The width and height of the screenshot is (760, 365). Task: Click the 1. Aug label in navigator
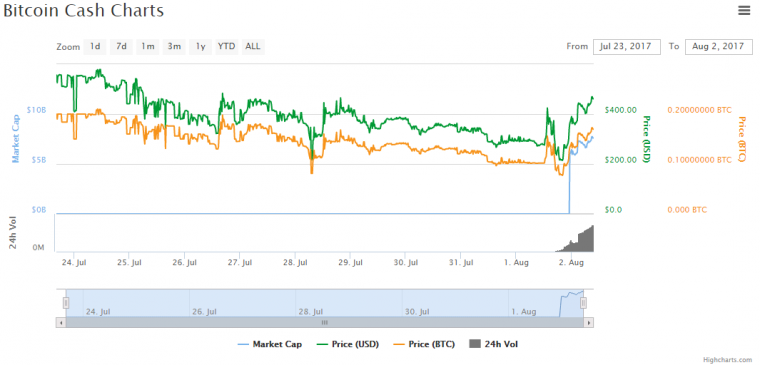tap(524, 312)
